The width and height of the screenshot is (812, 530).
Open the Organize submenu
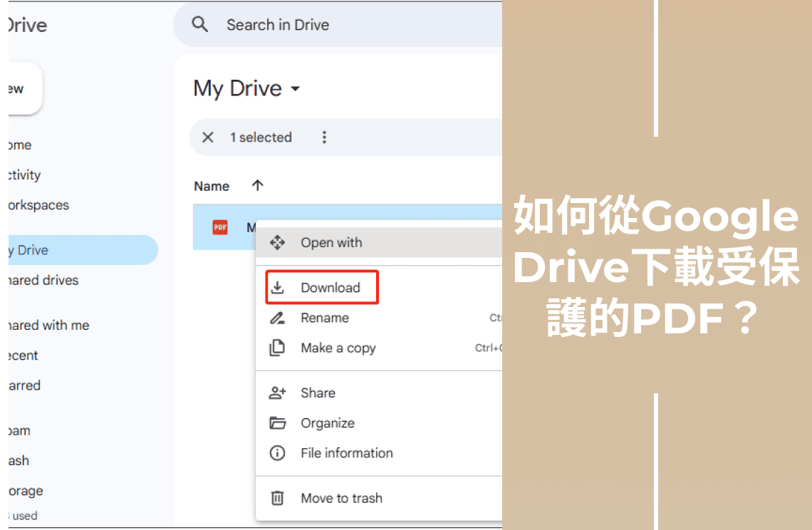(x=379, y=422)
